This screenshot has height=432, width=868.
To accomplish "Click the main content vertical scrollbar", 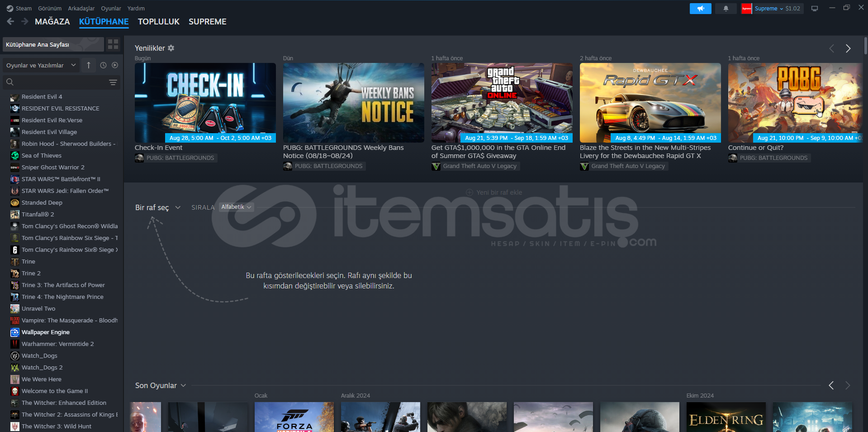I will 865,46.
